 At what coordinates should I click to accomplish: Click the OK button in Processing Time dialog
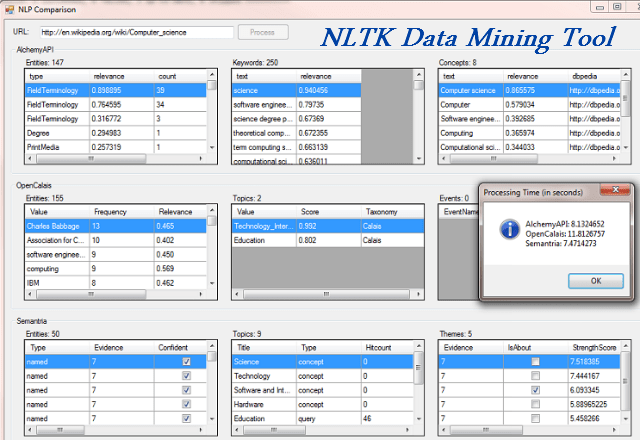click(596, 281)
